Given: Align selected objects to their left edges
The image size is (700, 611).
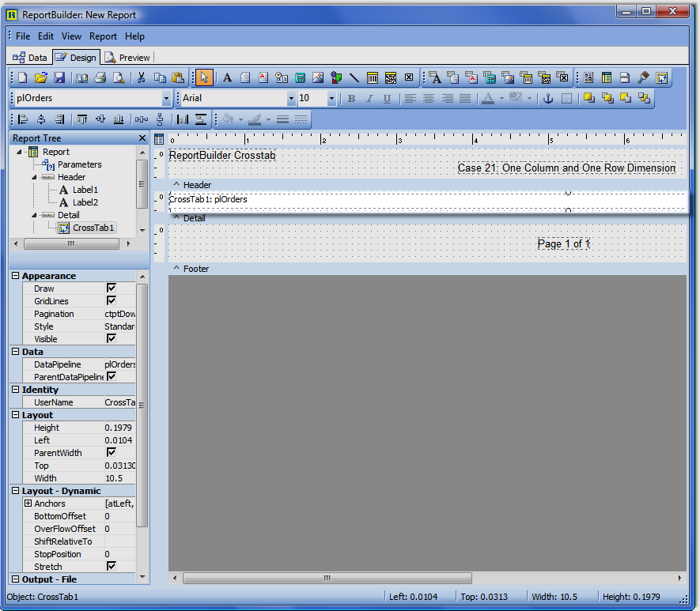Looking at the screenshot, I should coord(23,119).
